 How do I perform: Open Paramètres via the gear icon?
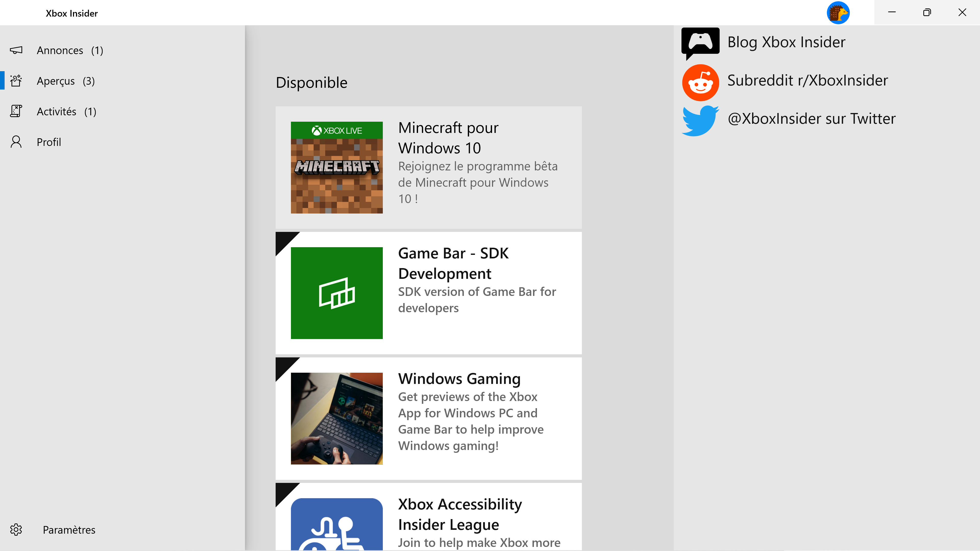[16, 529]
